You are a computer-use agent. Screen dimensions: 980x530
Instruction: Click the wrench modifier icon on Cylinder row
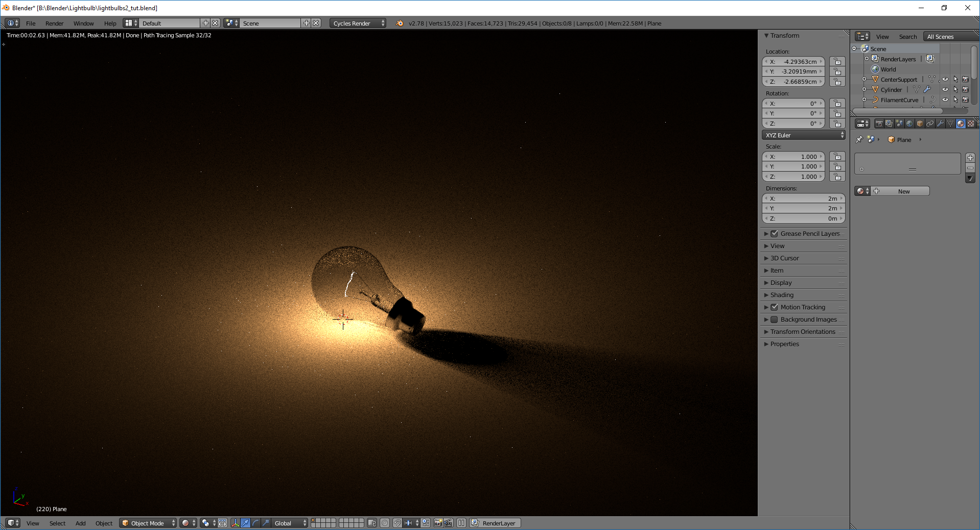click(x=927, y=89)
